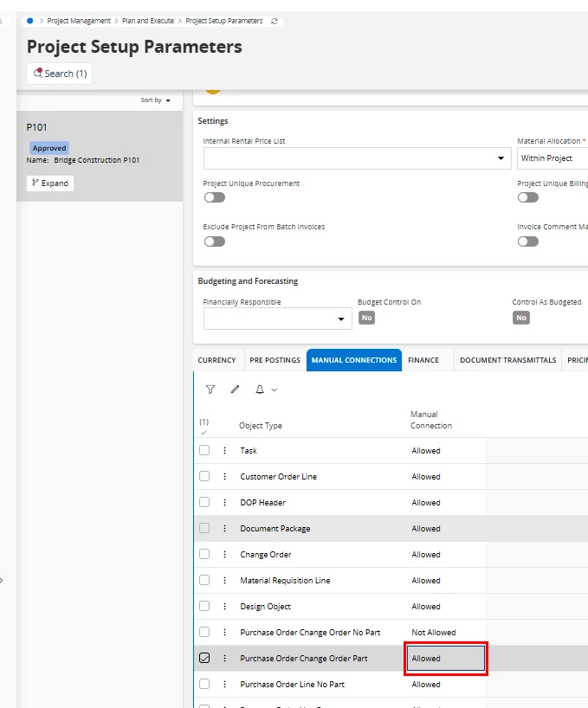Click the Search (1) button

click(x=60, y=74)
